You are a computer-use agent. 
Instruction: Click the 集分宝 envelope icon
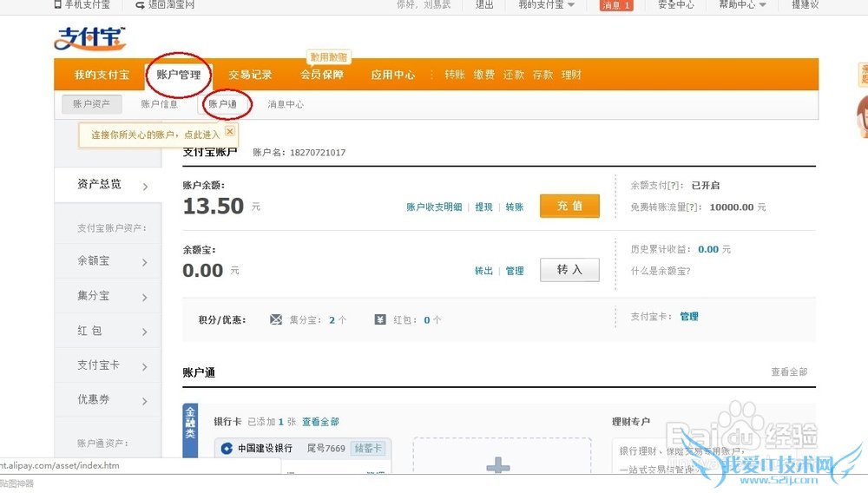(276, 319)
